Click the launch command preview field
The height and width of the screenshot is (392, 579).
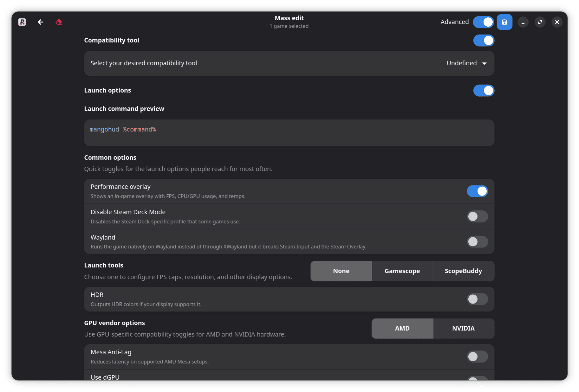click(289, 133)
